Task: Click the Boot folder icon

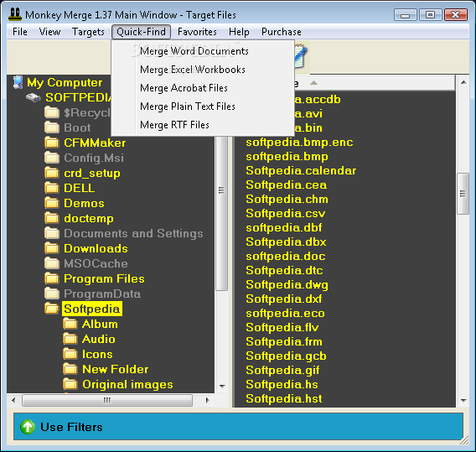Action: point(52,127)
